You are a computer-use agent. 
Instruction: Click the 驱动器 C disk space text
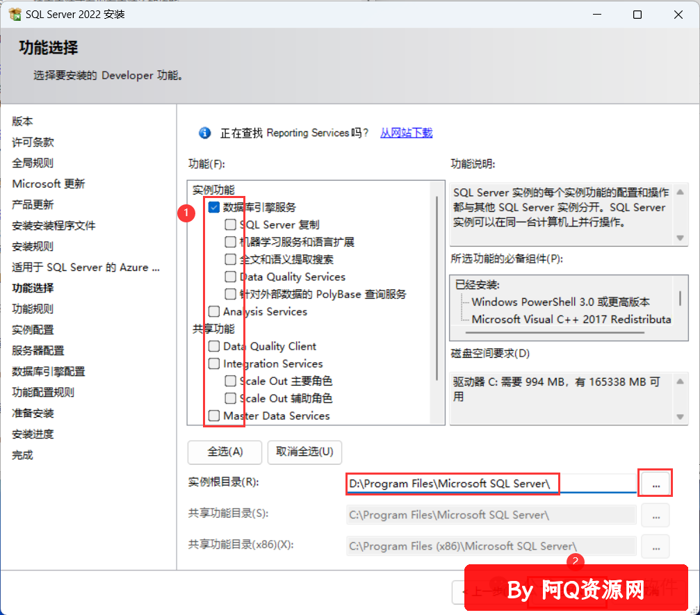[x=557, y=389]
